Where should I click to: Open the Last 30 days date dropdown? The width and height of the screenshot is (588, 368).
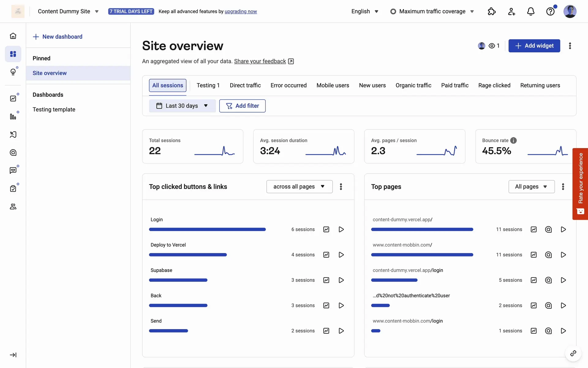pyautogui.click(x=182, y=106)
